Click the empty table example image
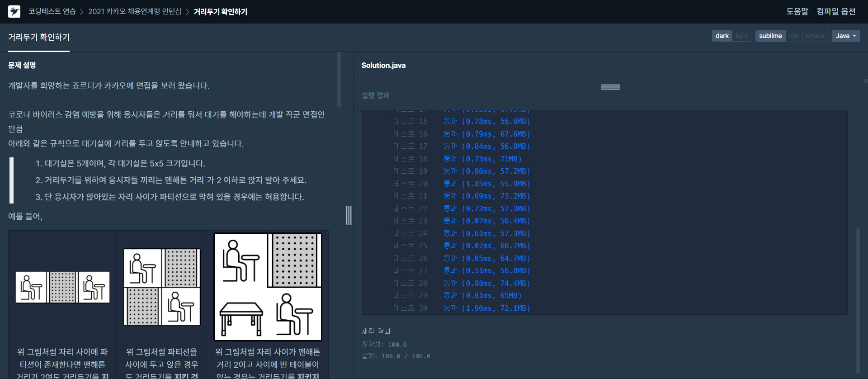Screen dimensions: 868x379 [x=268, y=287]
